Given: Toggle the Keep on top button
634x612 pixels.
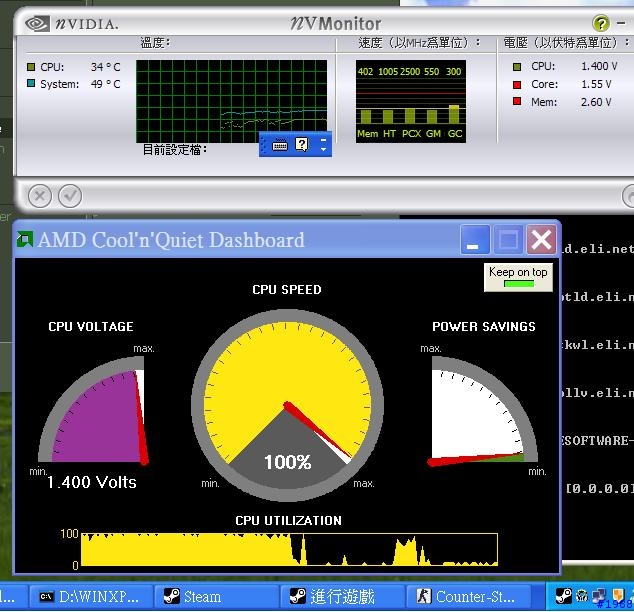Looking at the screenshot, I should [518, 277].
